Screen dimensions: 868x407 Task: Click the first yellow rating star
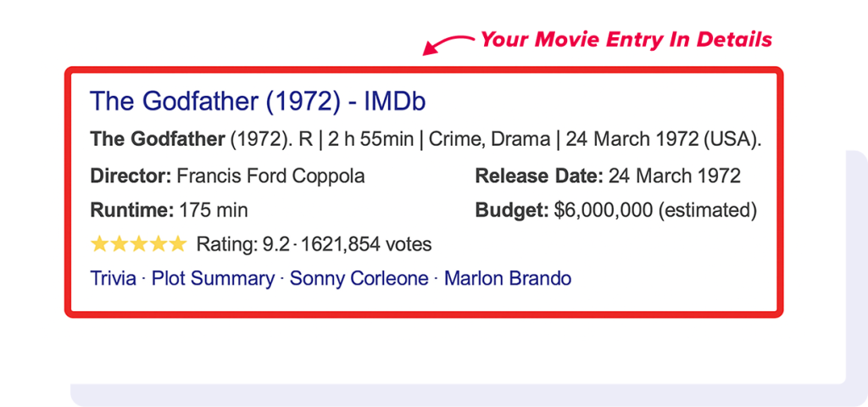coord(100,244)
